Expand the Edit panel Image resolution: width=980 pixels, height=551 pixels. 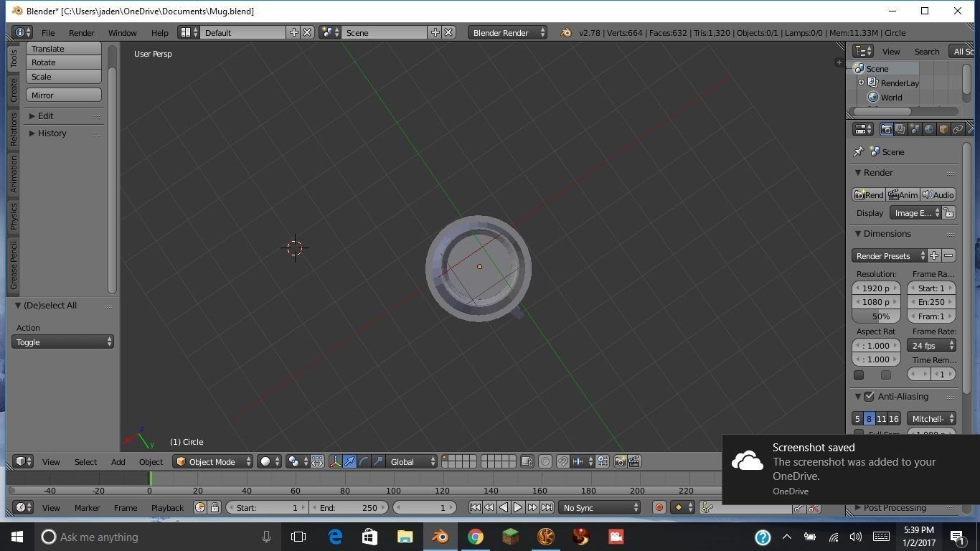[65, 116]
